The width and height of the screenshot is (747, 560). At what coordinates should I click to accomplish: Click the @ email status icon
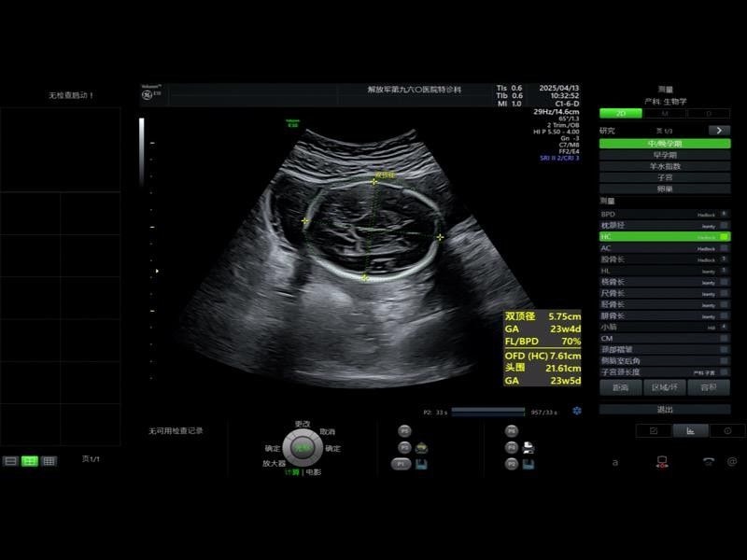pos(732,461)
